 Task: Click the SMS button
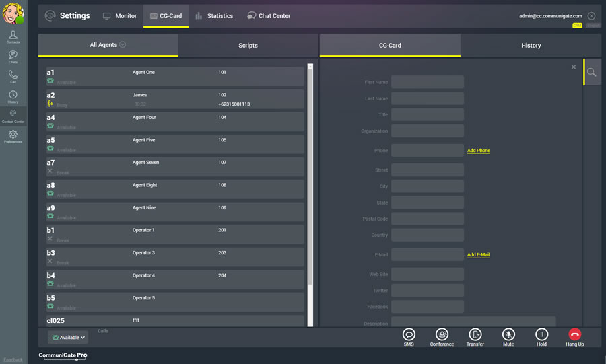tap(409, 337)
